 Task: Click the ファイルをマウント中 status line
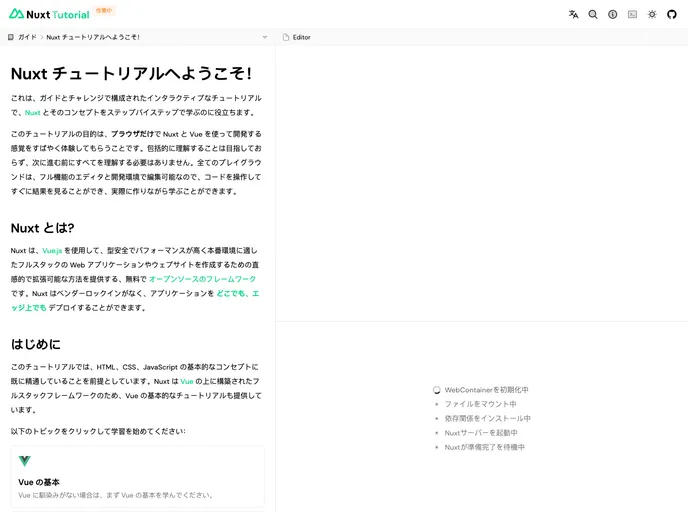pyautogui.click(x=480, y=404)
